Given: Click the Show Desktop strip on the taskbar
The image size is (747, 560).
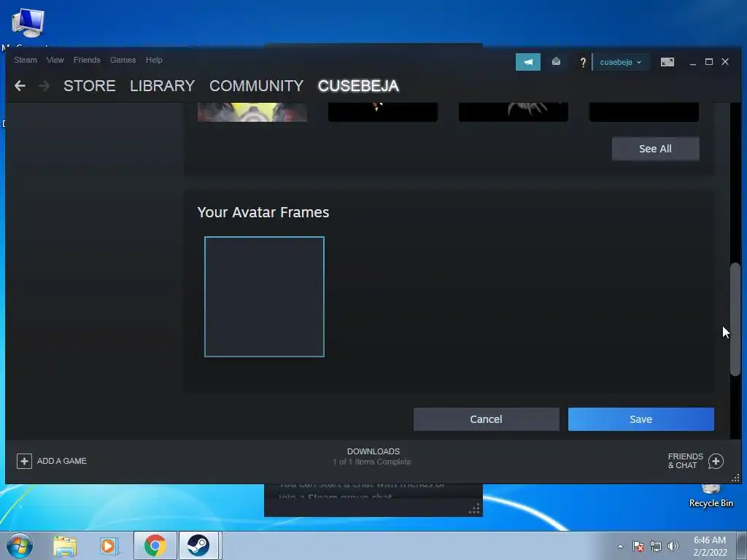Looking at the screenshot, I should point(742,545).
